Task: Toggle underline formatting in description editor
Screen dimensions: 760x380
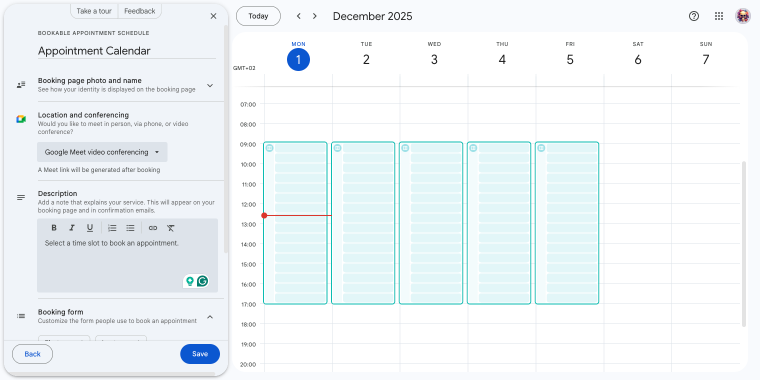Action: (90, 228)
